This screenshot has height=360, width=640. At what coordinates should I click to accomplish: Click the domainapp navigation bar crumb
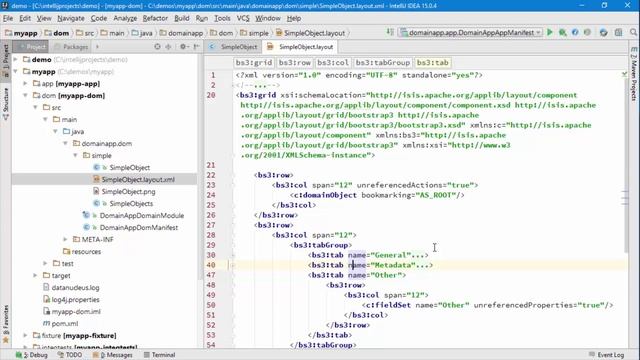(181, 33)
